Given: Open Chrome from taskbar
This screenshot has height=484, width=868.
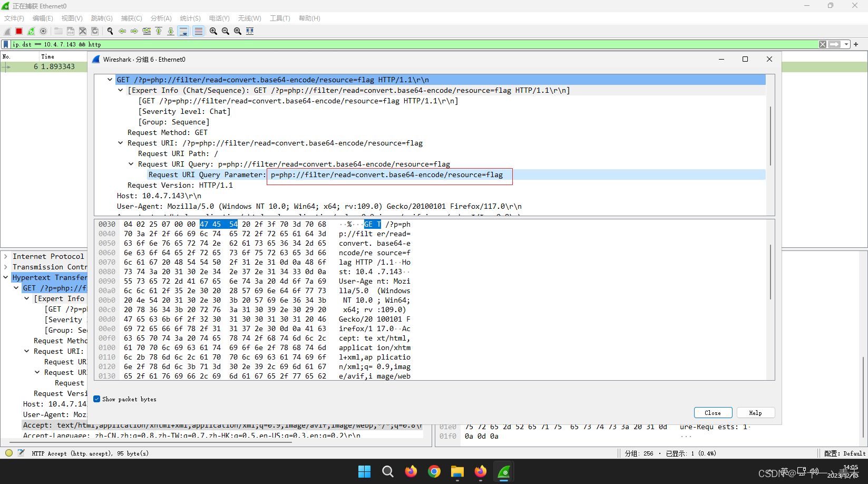Looking at the screenshot, I should point(434,471).
